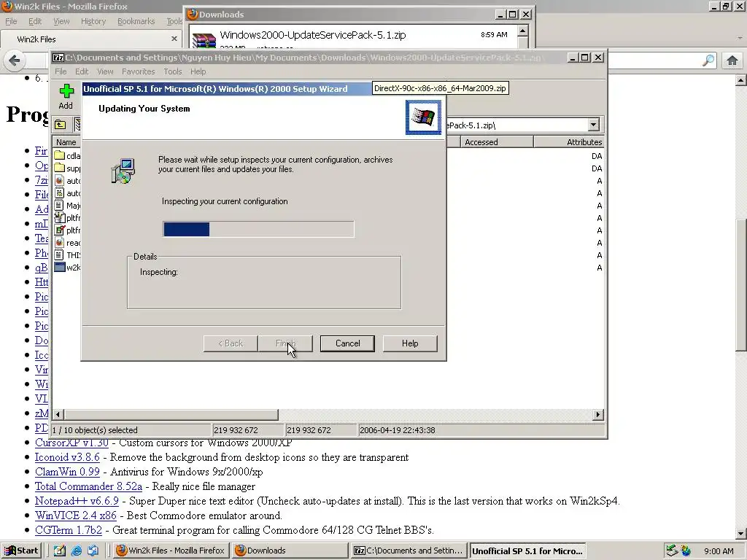Click the Cancel button in setup wizard
The width and height of the screenshot is (747, 560).
pos(347,343)
